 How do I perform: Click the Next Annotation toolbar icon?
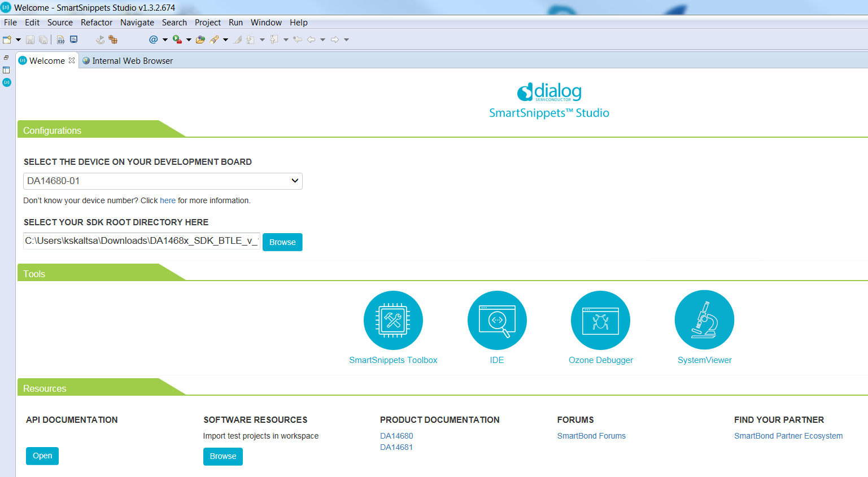coord(251,40)
